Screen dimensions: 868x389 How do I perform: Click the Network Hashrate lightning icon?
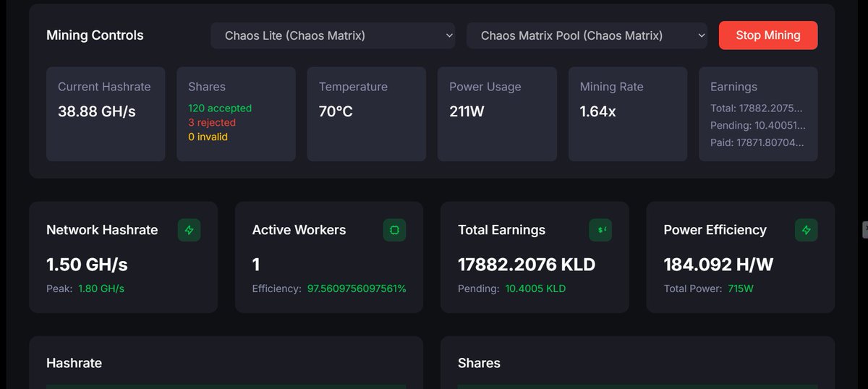coord(190,230)
